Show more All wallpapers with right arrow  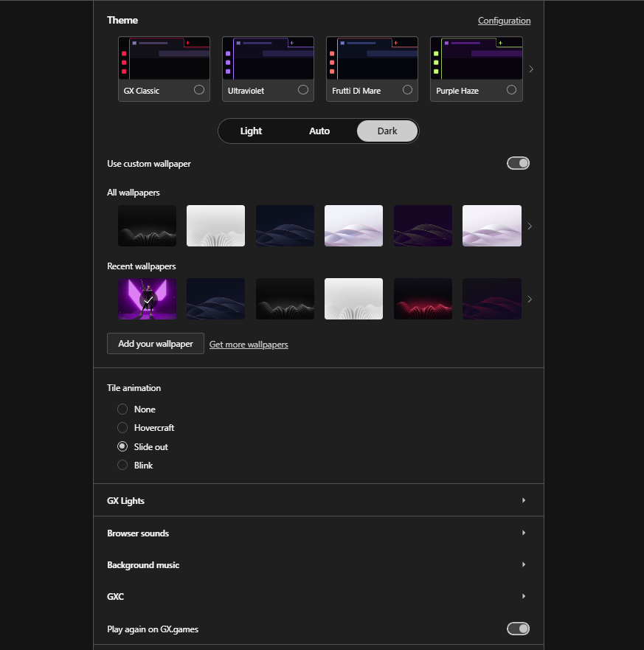coord(530,226)
